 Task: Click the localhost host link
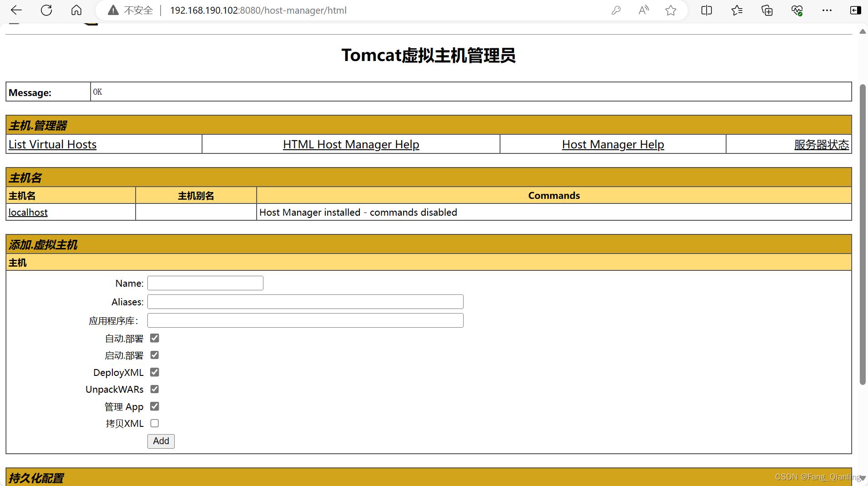pos(28,212)
